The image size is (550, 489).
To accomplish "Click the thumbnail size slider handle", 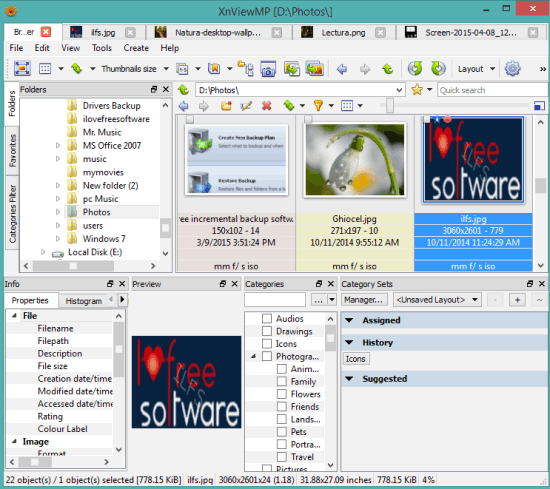I will click(x=389, y=105).
